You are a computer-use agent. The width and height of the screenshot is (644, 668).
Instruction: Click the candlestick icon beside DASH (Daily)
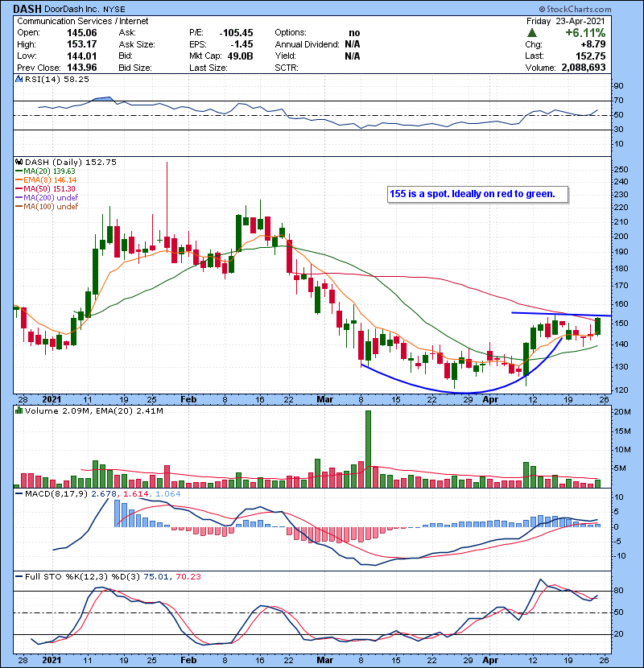[19, 163]
